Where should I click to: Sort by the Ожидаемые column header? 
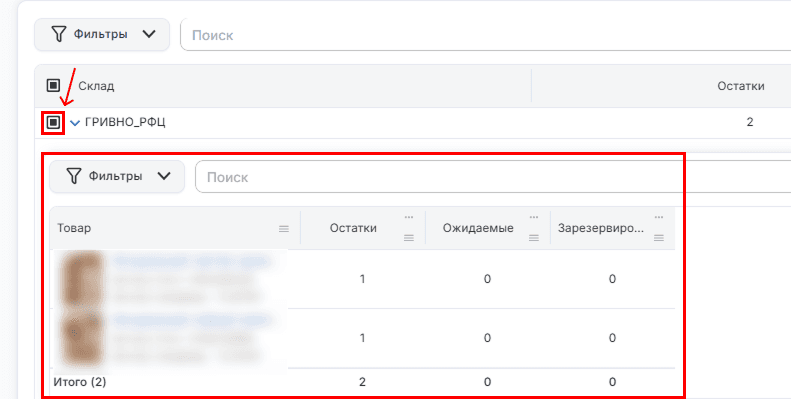click(478, 228)
